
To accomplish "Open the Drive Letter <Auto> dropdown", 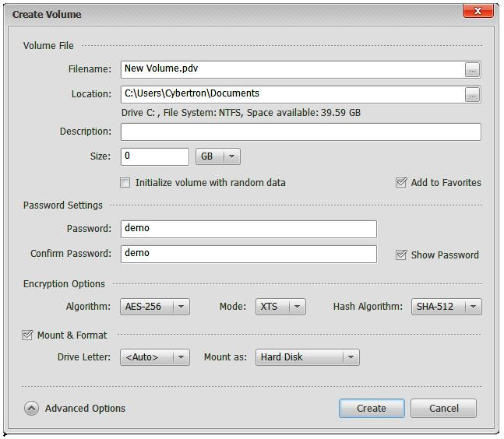I will [155, 357].
